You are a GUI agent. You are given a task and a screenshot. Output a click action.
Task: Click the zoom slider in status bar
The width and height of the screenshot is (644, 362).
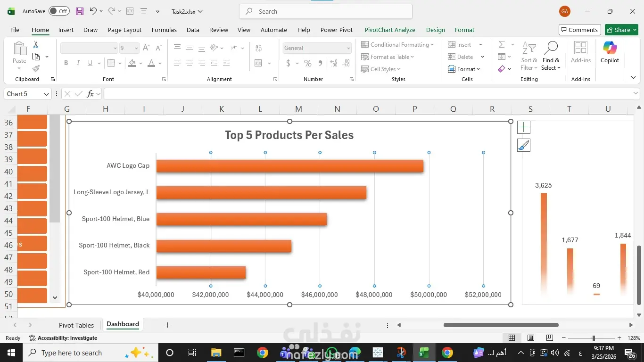[593, 338]
